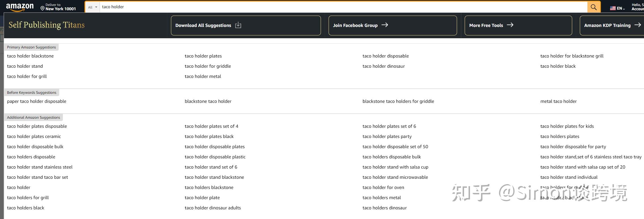The height and width of the screenshot is (219, 644).
Task: Pick the suggestion taco holder stand microwavable
Action: click(395, 177)
